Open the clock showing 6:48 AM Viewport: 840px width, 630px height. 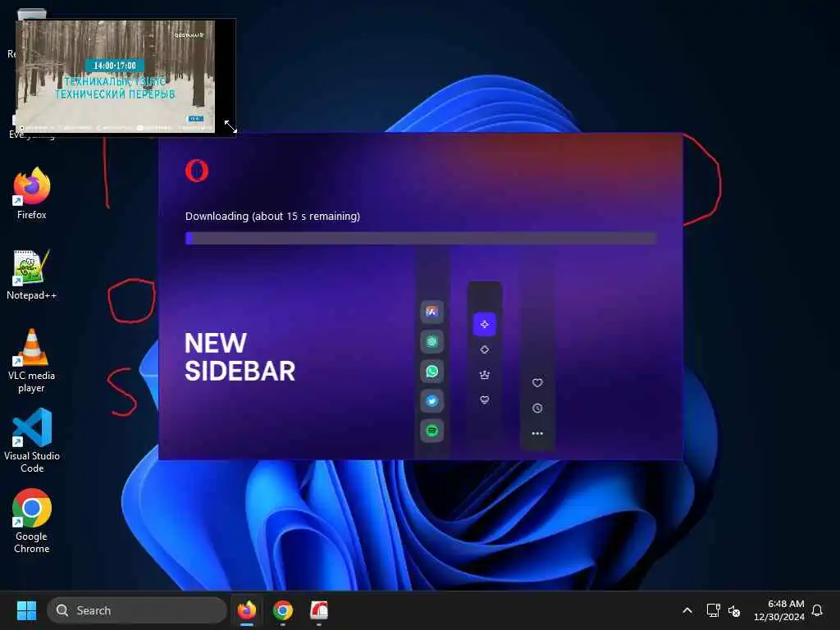point(779,610)
